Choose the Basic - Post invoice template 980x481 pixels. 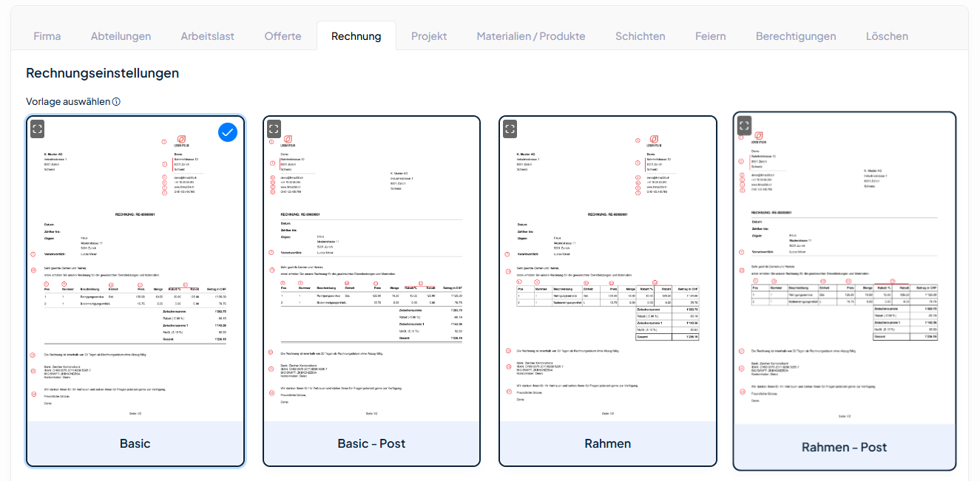click(371, 443)
